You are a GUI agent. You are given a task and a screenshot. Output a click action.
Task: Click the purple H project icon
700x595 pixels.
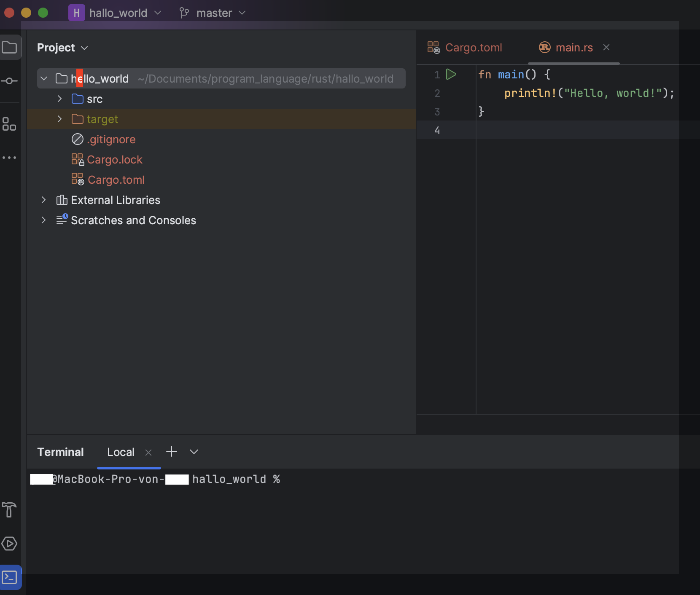coord(77,13)
